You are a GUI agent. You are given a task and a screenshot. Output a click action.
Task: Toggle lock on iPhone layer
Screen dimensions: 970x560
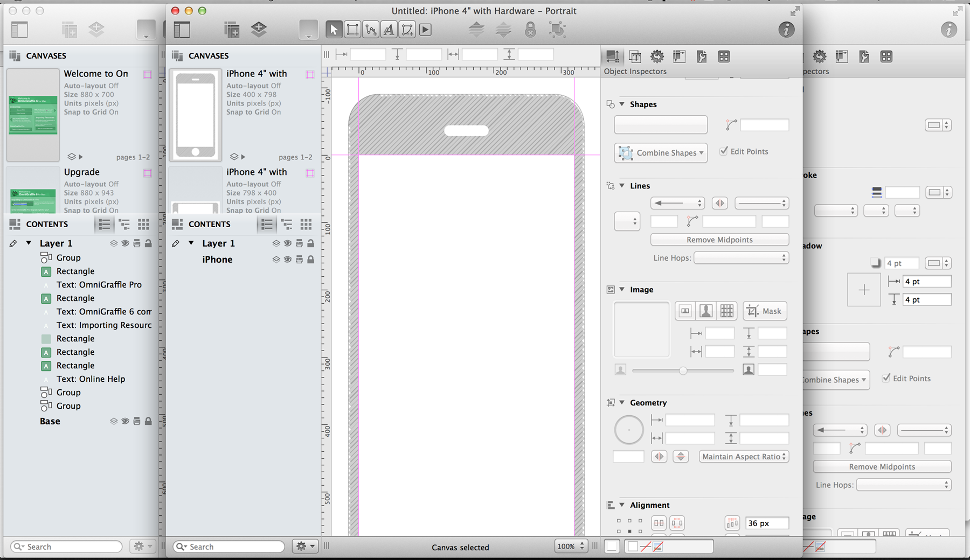(x=310, y=260)
